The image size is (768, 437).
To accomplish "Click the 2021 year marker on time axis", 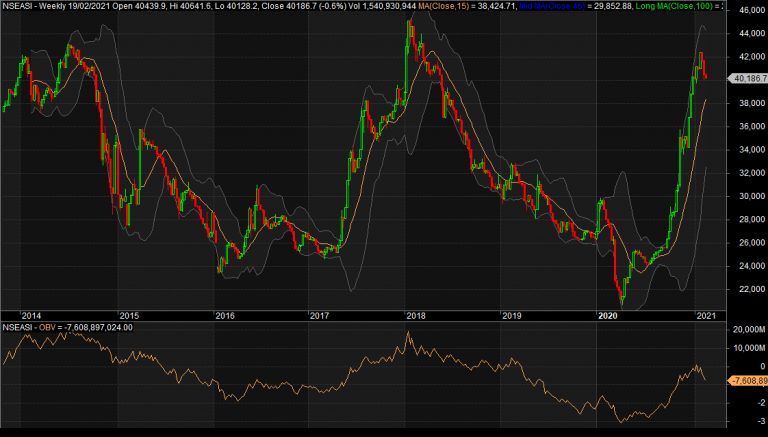I will point(706,316).
